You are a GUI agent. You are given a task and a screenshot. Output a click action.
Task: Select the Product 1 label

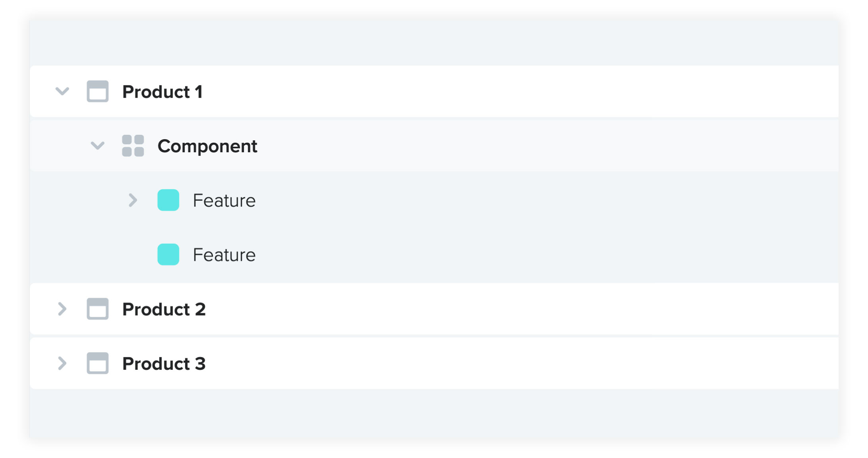point(163,92)
